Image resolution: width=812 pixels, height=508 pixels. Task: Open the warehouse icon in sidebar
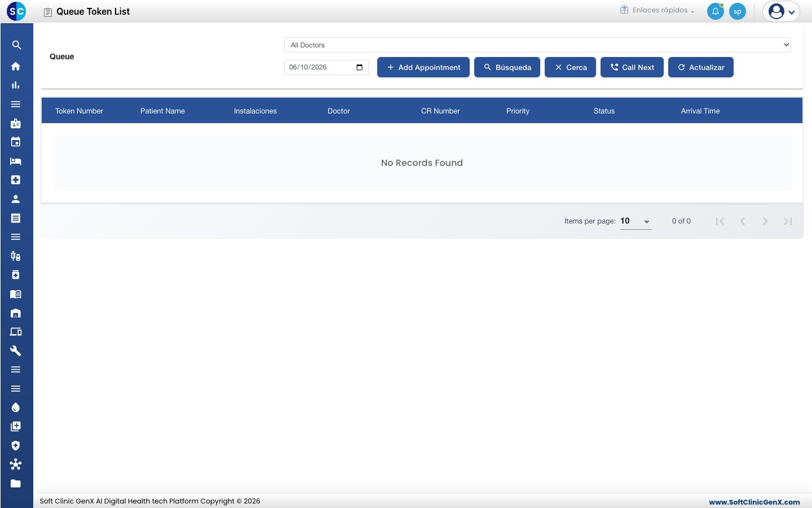tap(16, 313)
